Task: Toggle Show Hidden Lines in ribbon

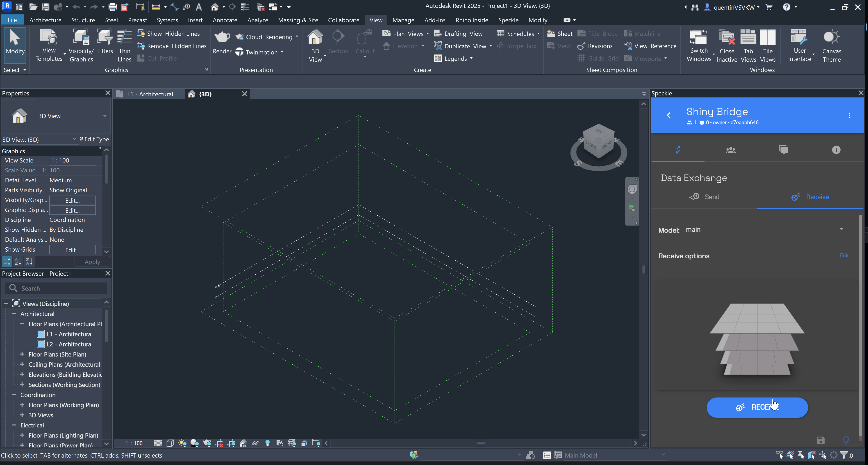Action: point(168,34)
